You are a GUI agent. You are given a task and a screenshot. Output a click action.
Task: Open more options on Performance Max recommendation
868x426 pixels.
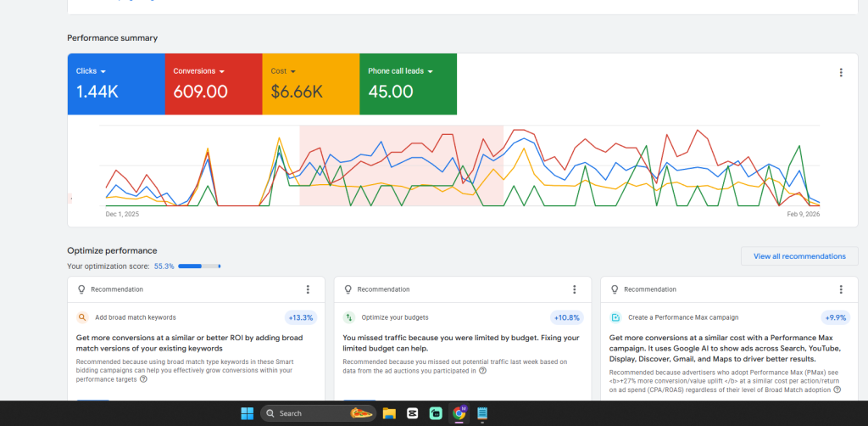click(x=841, y=289)
